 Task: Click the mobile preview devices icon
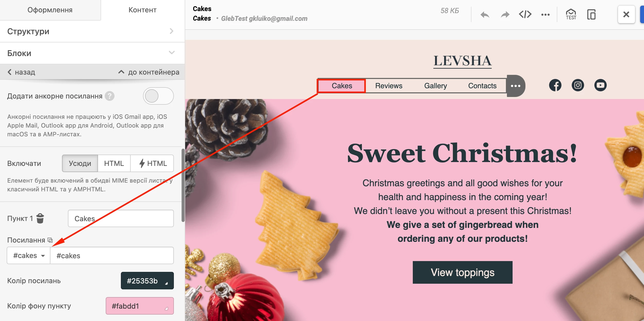[x=591, y=14]
